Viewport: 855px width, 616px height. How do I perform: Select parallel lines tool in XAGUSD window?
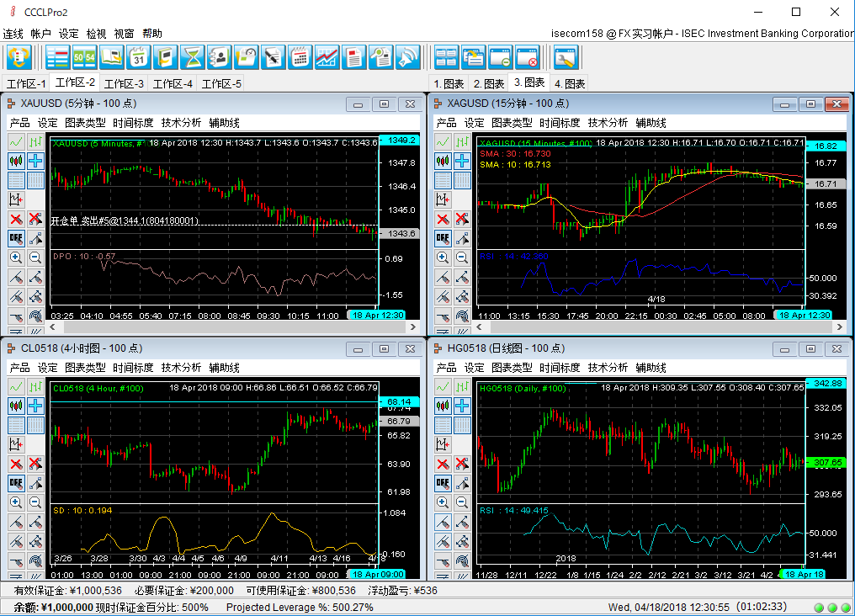click(x=443, y=296)
